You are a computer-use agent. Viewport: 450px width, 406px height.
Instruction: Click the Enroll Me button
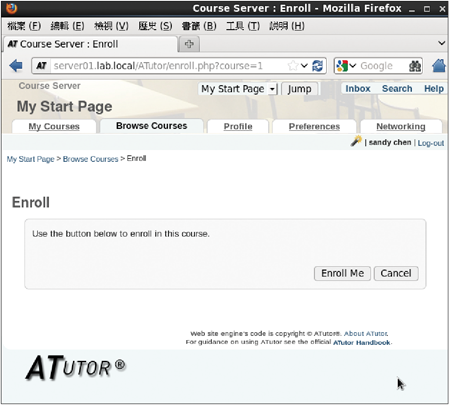coord(342,273)
